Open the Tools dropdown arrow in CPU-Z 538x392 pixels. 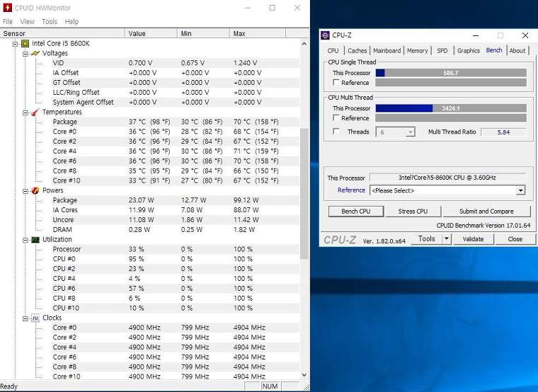tap(447, 238)
